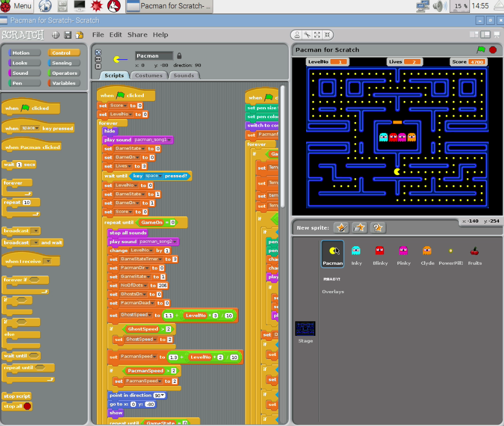Switch to full stage view mode
Viewport: 504px width, 426px height.
pos(485,35)
